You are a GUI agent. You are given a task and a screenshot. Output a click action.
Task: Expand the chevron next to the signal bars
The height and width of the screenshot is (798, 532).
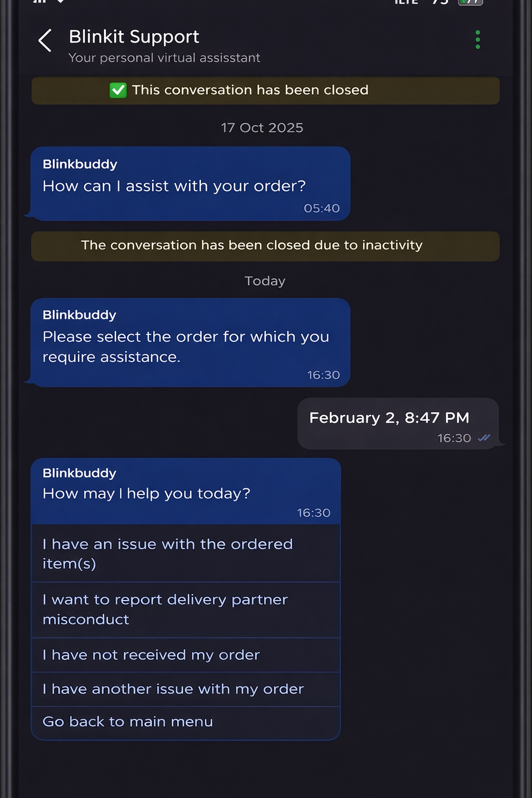point(62,3)
